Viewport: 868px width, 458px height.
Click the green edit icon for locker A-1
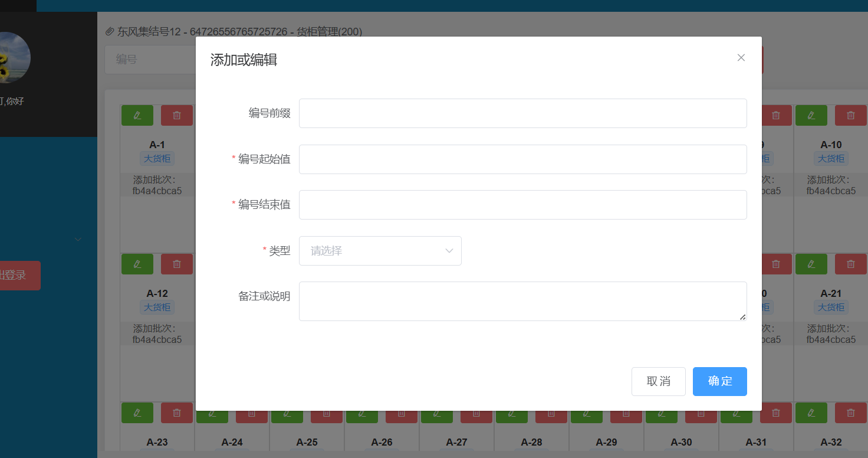pos(137,115)
